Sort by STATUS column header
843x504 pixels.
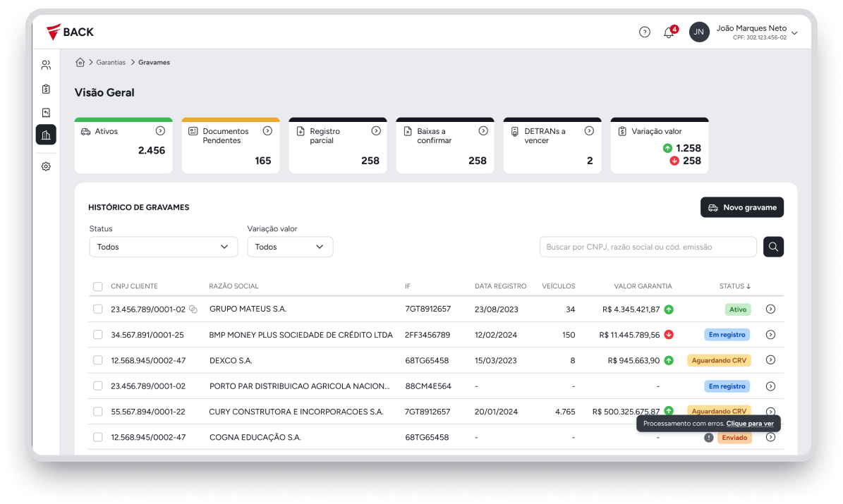click(x=734, y=286)
